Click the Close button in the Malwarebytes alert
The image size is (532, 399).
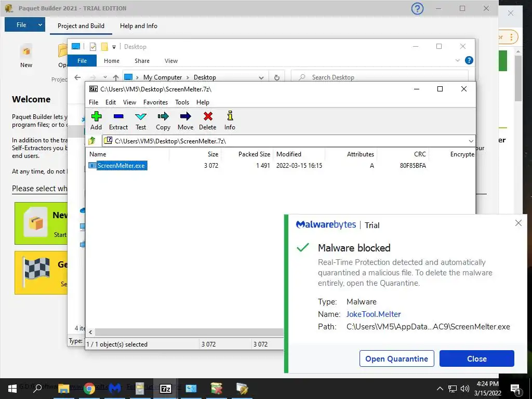(477, 358)
